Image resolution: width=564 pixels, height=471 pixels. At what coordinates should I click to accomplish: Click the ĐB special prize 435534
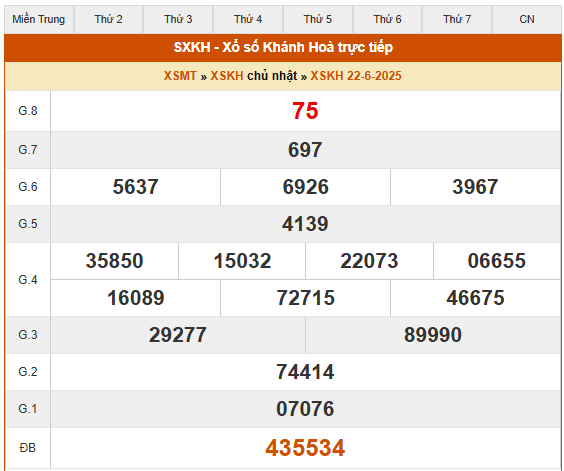point(305,448)
